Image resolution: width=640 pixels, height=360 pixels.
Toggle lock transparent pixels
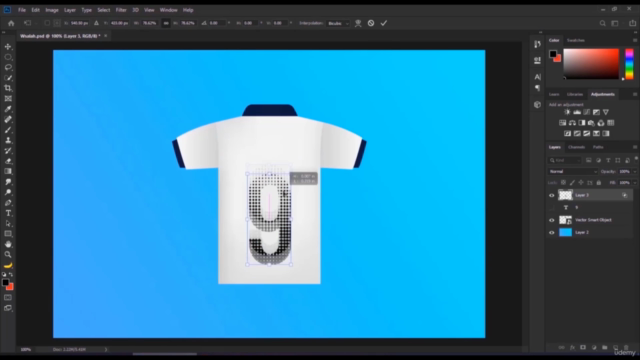pyautogui.click(x=563, y=182)
